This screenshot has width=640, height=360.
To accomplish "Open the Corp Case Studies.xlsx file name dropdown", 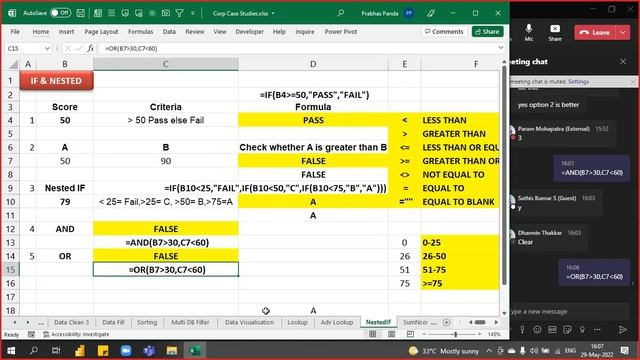I will [x=273, y=13].
